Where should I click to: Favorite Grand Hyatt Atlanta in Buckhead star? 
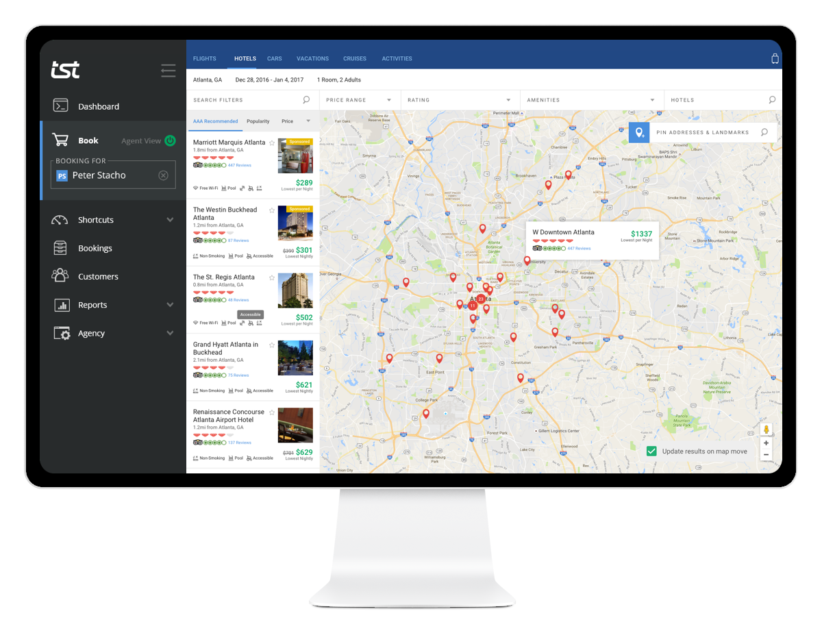pyautogui.click(x=272, y=345)
